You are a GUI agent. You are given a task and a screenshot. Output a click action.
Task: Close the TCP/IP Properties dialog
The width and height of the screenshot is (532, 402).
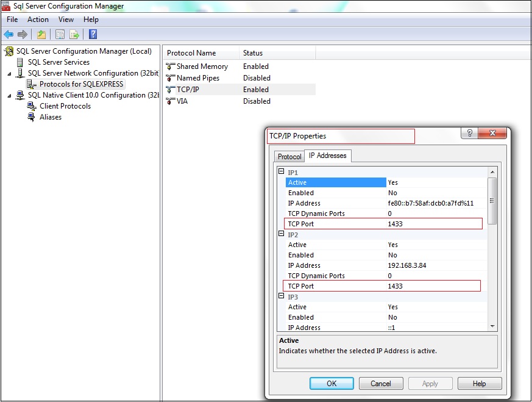(x=492, y=133)
